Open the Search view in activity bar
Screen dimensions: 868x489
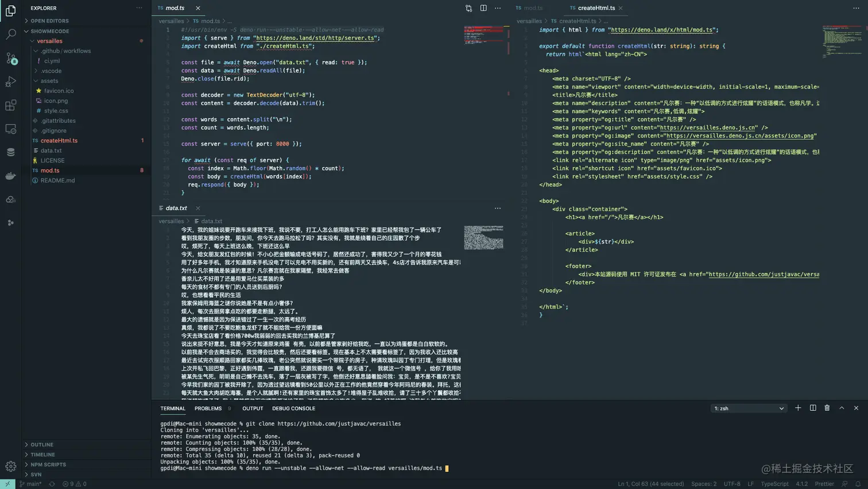click(x=10, y=34)
